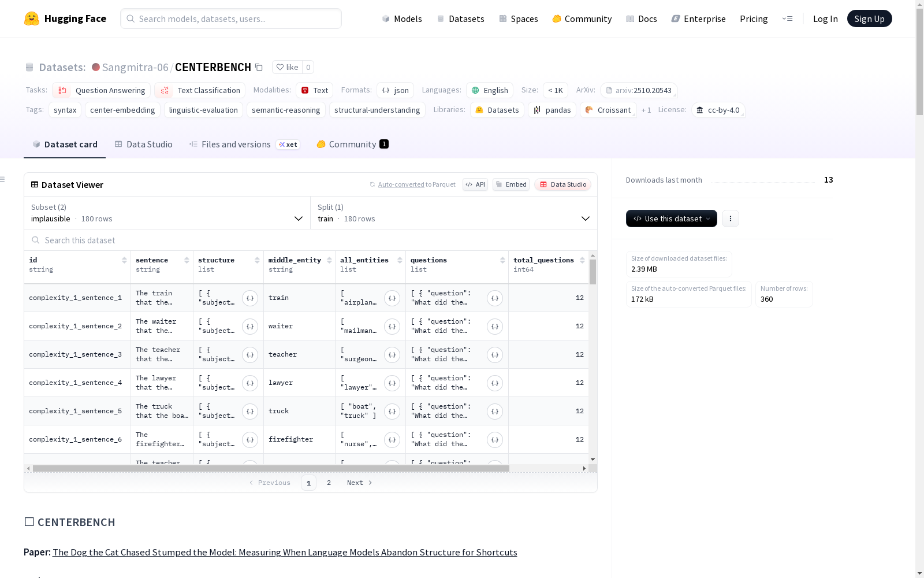Toggle the left sidebar table of contents
The image size is (924, 578).
3,179
